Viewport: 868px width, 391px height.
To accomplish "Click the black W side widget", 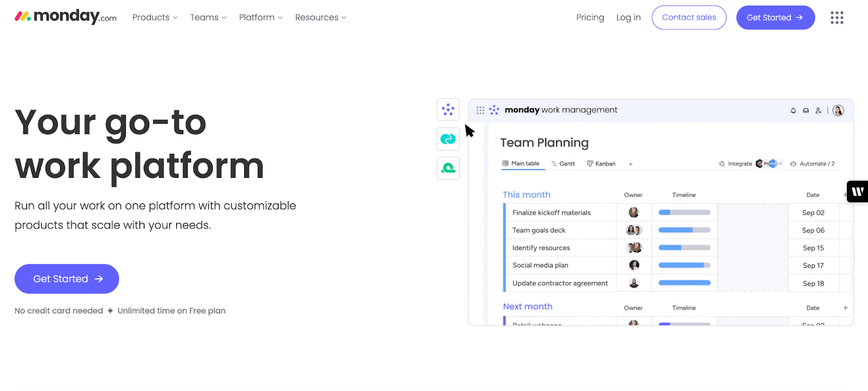I will pos(857,191).
